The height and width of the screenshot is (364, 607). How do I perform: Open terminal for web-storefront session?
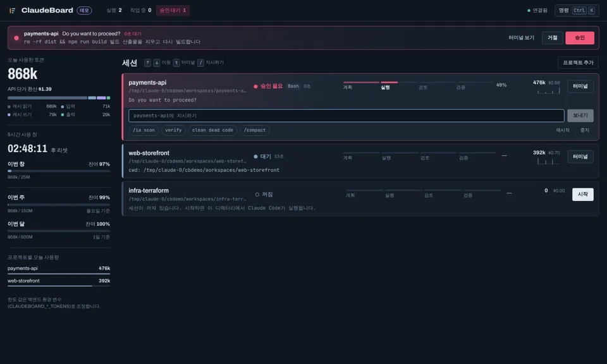click(x=580, y=157)
